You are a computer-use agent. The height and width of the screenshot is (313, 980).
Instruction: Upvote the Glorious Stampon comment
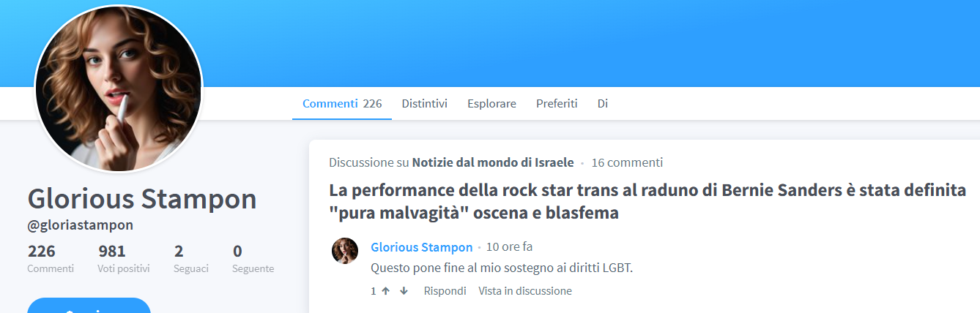pyautogui.click(x=385, y=291)
